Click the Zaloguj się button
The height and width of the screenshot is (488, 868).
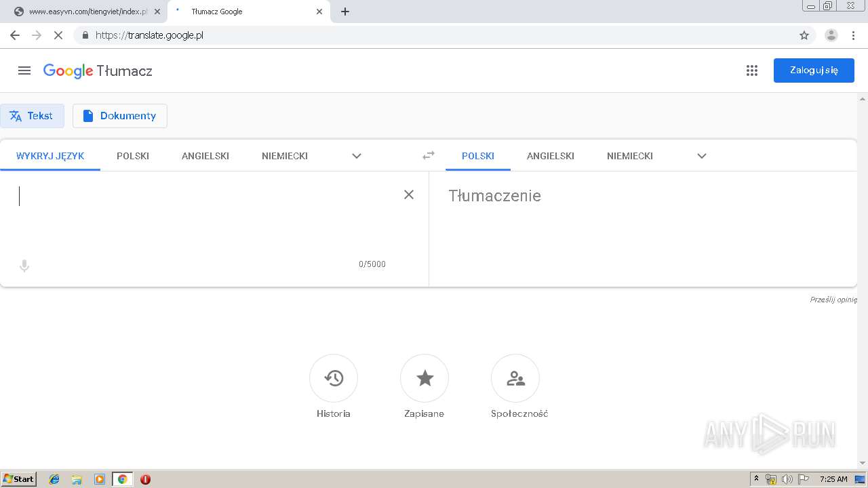814,70
